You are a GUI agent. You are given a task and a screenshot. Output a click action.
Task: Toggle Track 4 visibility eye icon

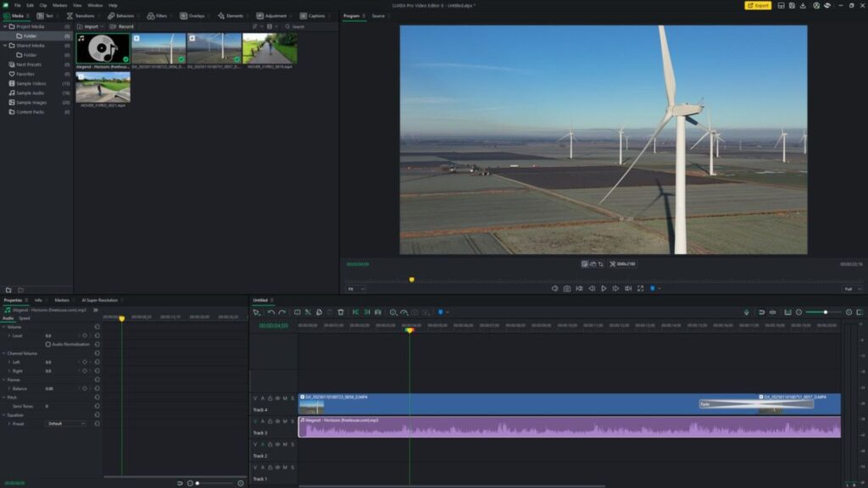tap(277, 398)
